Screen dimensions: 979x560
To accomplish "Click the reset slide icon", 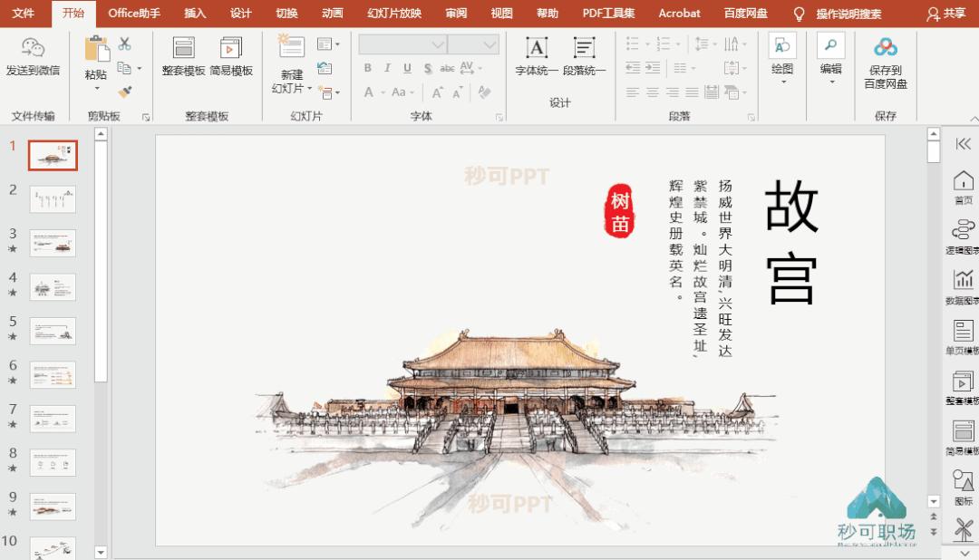I will (x=325, y=68).
